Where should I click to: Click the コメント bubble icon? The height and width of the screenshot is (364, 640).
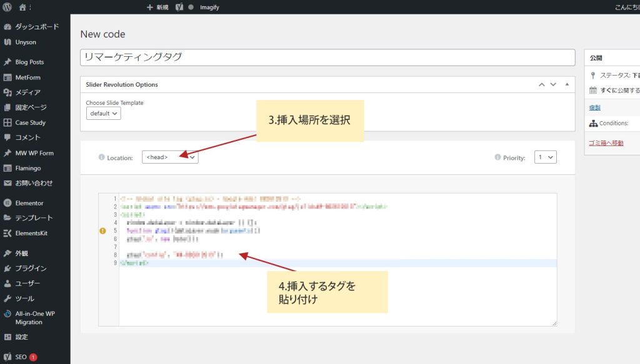pyautogui.click(x=7, y=137)
